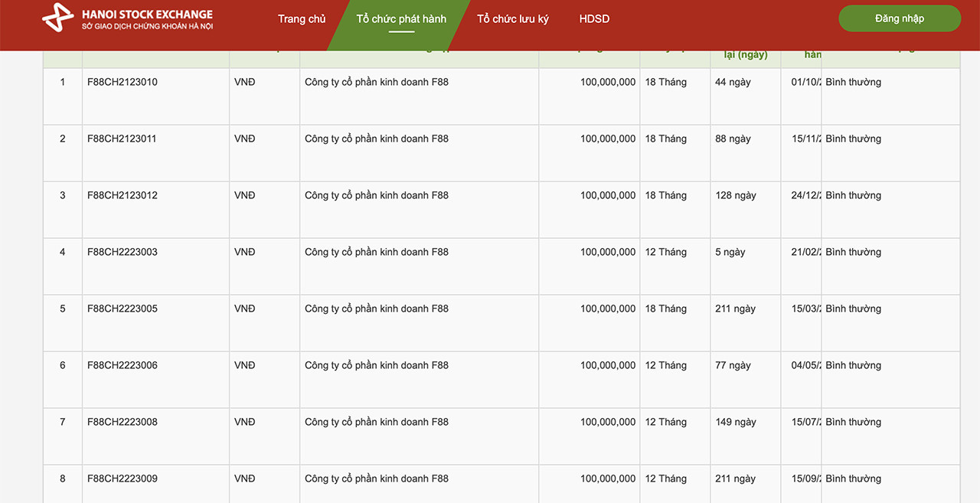Viewport: 980px width, 503px height.
Task: Open the HDSD menu item
Action: point(594,19)
